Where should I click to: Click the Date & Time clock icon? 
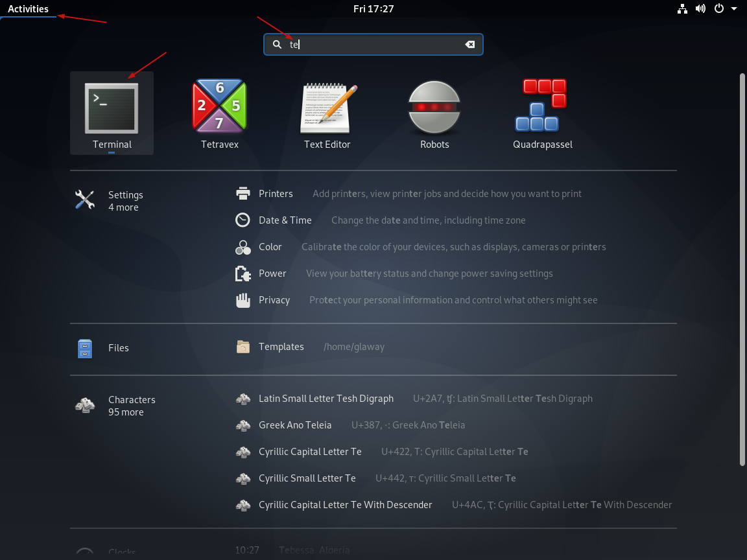[243, 220]
